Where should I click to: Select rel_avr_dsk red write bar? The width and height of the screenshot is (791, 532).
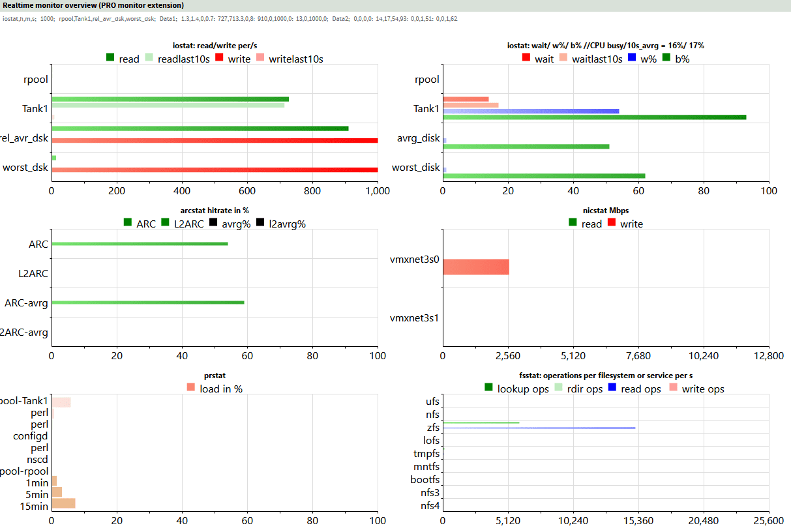pyautogui.click(x=215, y=140)
